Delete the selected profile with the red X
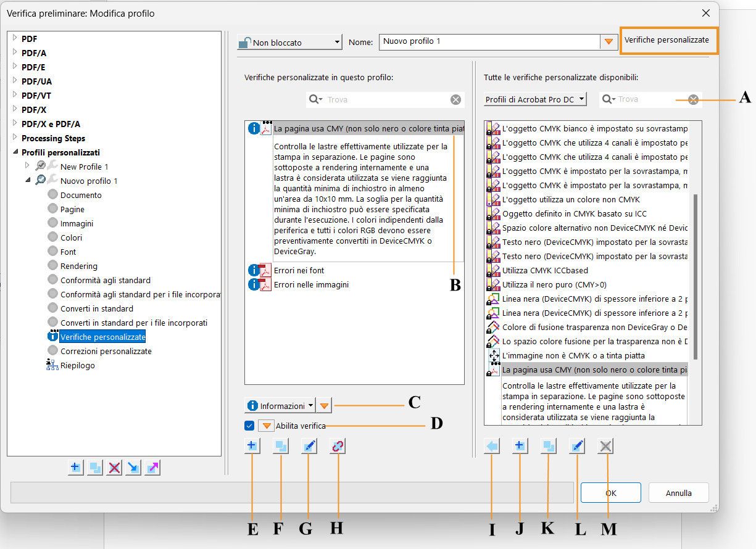This screenshot has height=549, width=756. pos(114,468)
